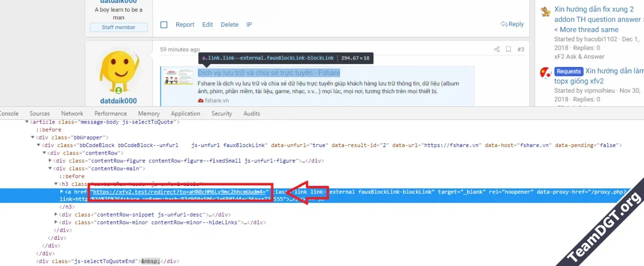This screenshot has width=644, height=266.
Task: Switch to the Network tab in DevTools
Action: point(72,114)
